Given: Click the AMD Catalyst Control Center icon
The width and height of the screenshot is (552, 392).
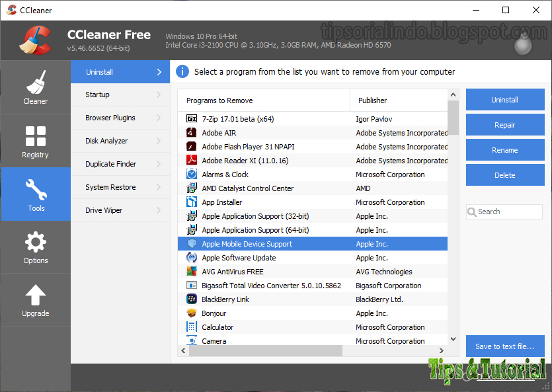Looking at the screenshot, I should [x=192, y=188].
